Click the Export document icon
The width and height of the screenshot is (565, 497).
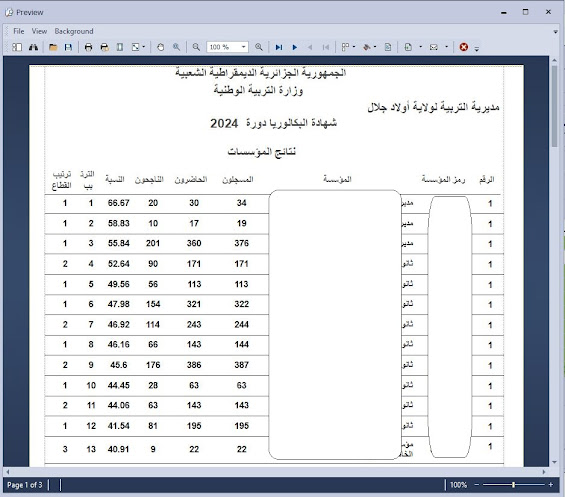tap(408, 47)
